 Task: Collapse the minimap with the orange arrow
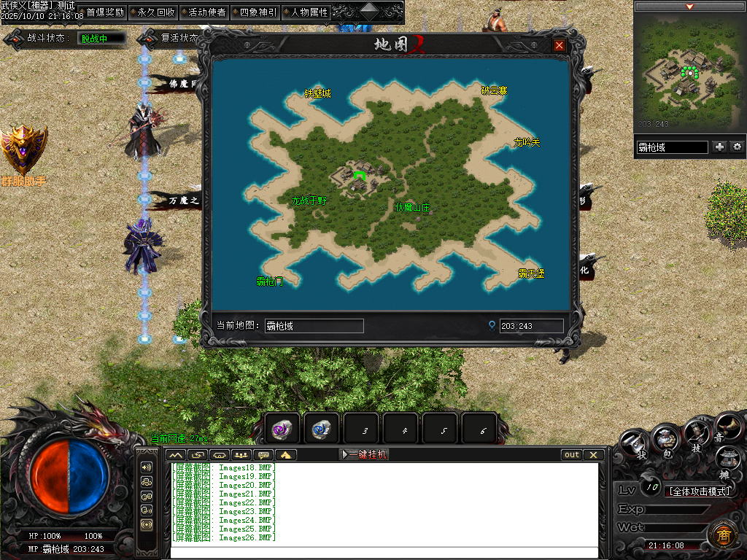coord(689,7)
